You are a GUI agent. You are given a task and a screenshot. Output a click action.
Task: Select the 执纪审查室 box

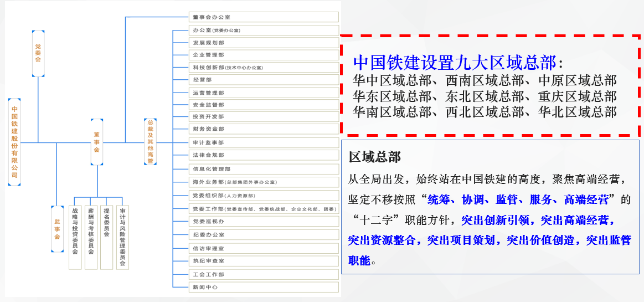tap(264, 261)
